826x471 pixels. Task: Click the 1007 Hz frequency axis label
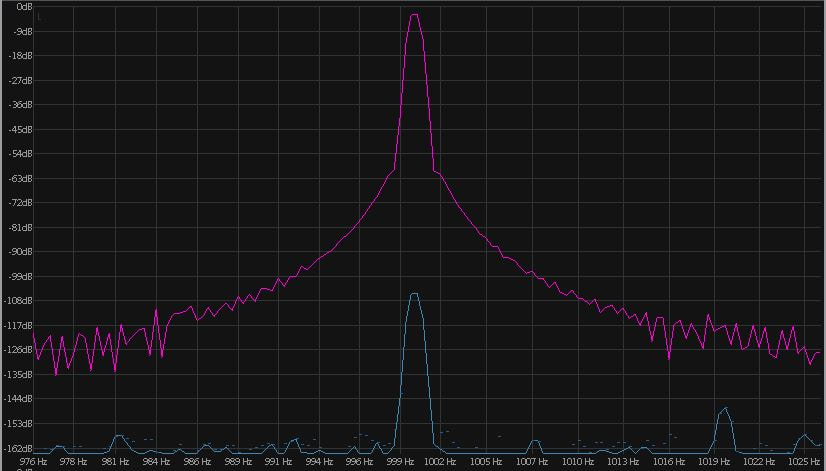533,462
